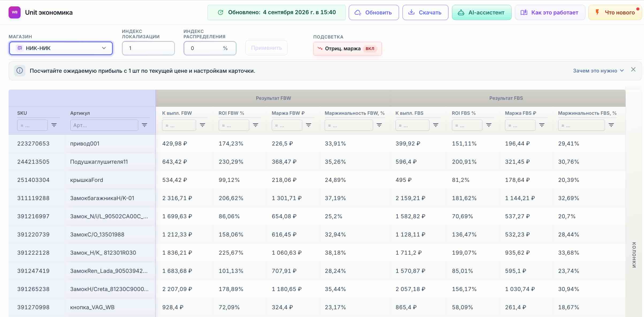Click the Индекс распределения percent field
644x317 pixels.
[x=210, y=48]
